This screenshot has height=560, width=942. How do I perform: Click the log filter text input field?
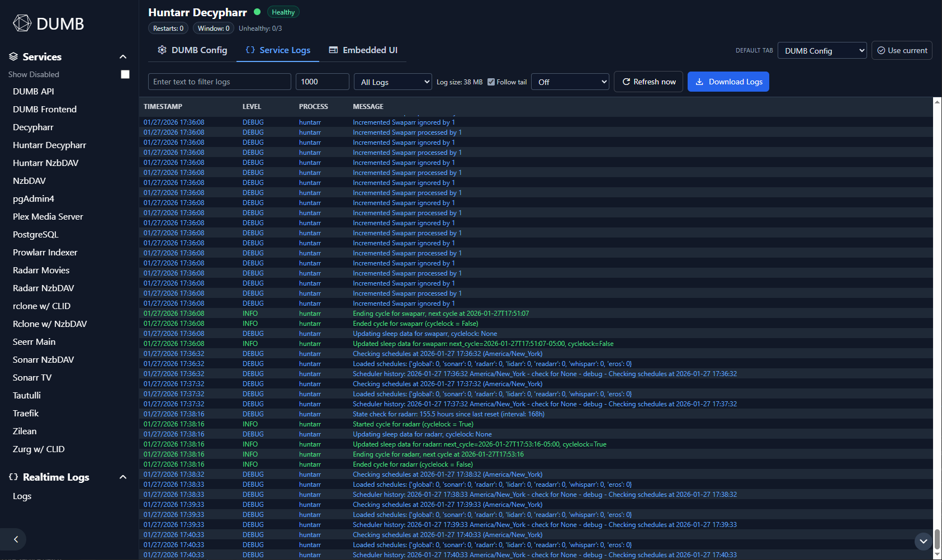(x=219, y=82)
